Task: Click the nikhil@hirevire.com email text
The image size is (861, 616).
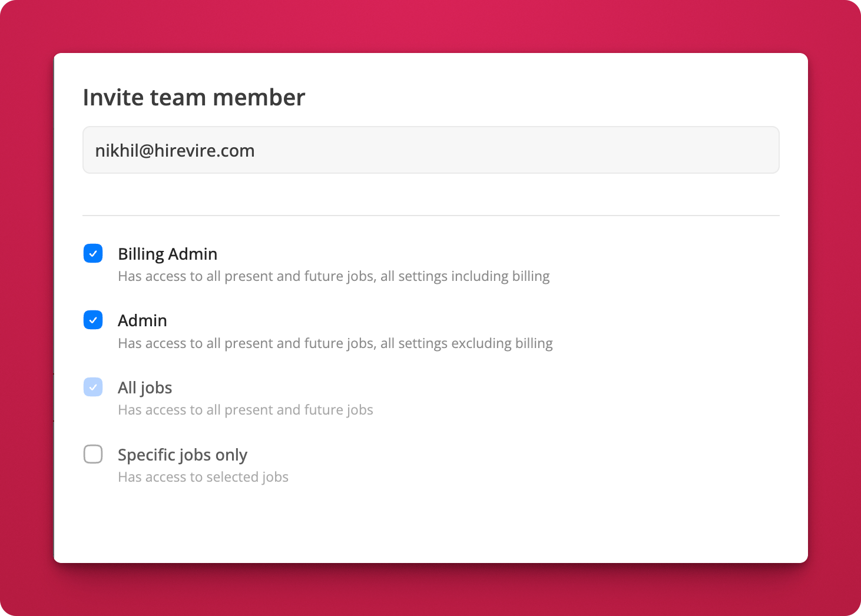Action: [175, 151]
